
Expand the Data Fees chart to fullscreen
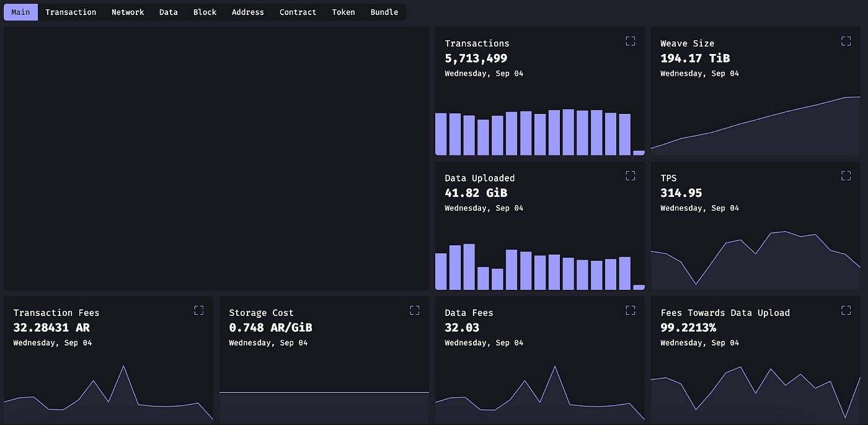630,310
